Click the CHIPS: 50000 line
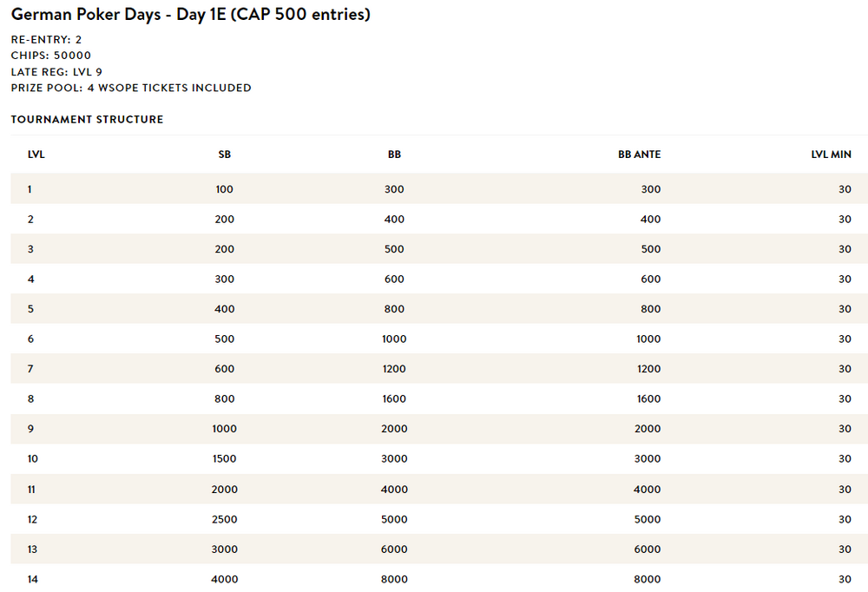The width and height of the screenshot is (868, 592). [x=51, y=56]
